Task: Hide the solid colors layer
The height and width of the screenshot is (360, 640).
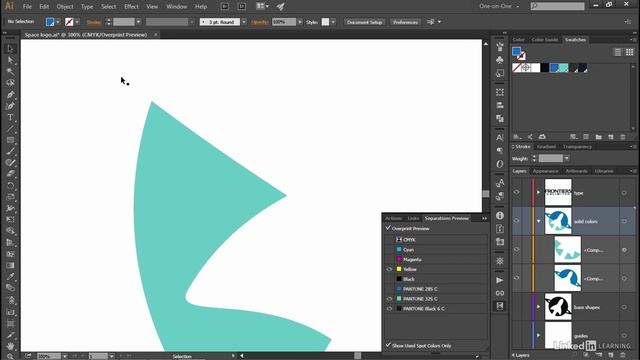Action: click(516, 221)
